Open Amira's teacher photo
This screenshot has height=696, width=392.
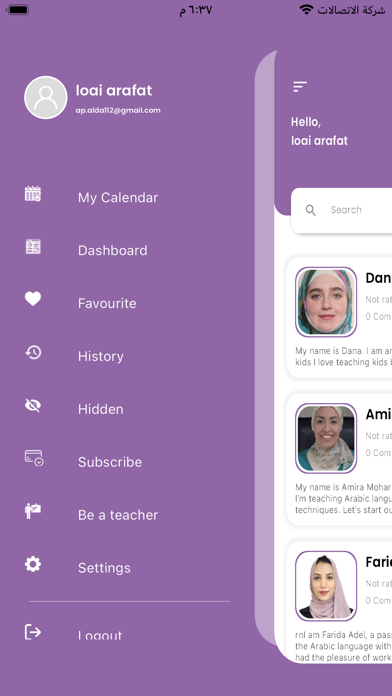(x=326, y=438)
